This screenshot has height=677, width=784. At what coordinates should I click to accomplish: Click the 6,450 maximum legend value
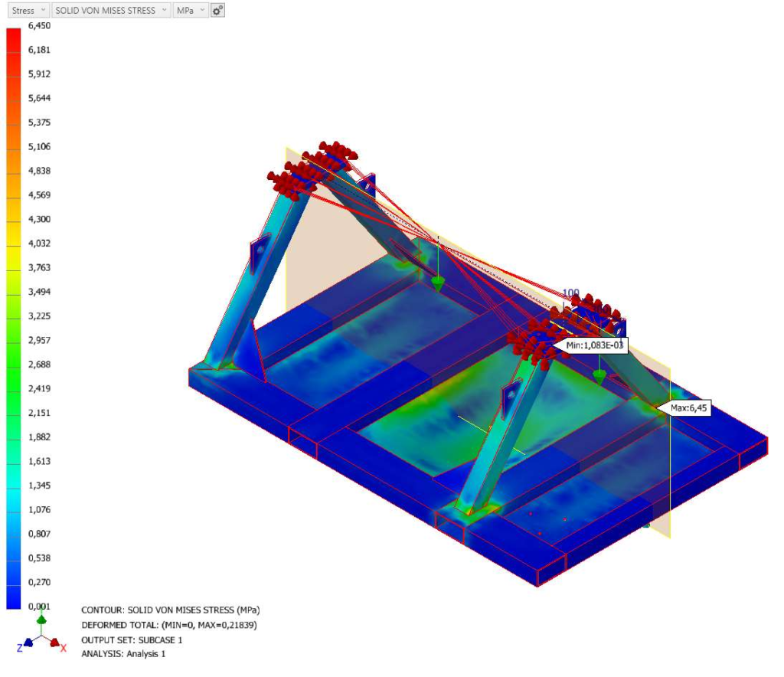(x=39, y=25)
